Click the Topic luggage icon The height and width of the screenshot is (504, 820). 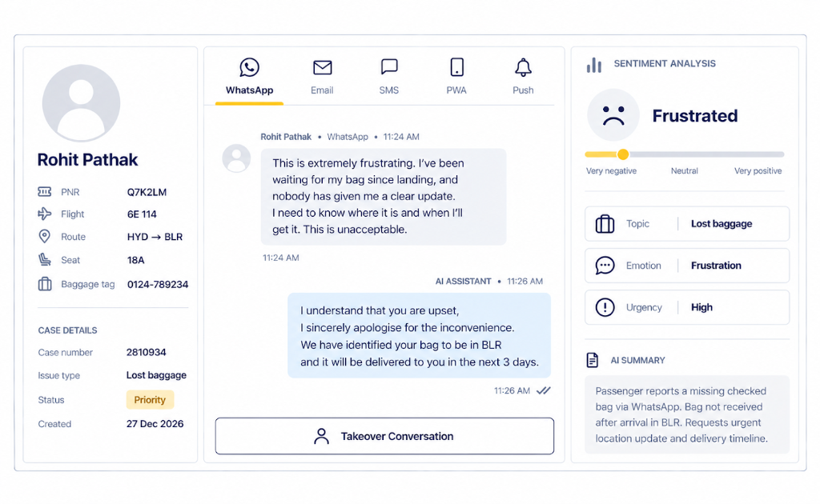point(605,223)
